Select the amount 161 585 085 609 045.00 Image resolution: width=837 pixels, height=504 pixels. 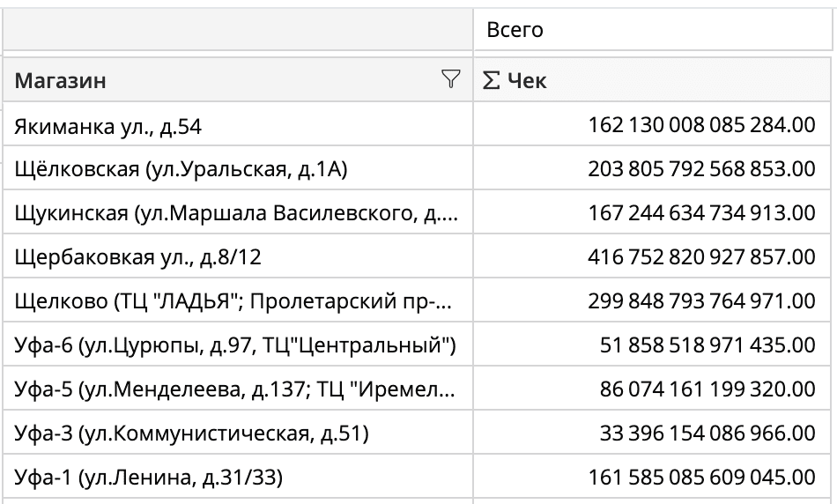click(701, 478)
